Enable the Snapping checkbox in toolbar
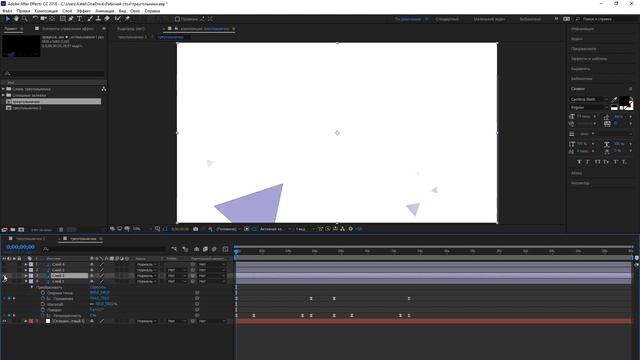This screenshot has width=640, height=360. tap(177, 19)
